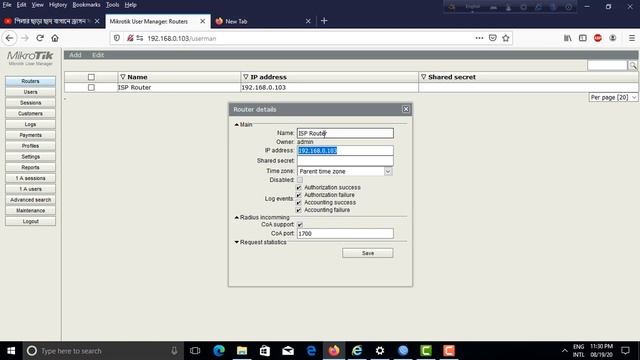This screenshot has width=640, height=360.
Task: Show hidden system tray icons chevron
Action: point(564,351)
